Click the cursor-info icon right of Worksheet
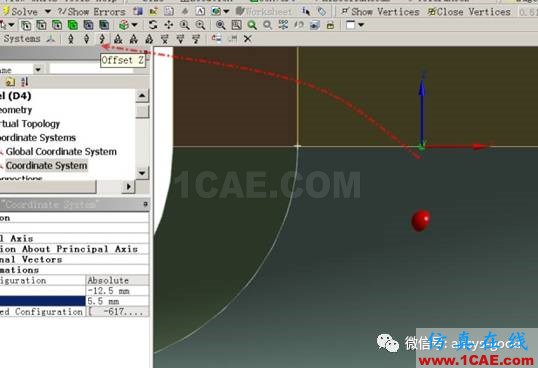The image size is (538, 368). [x=306, y=12]
